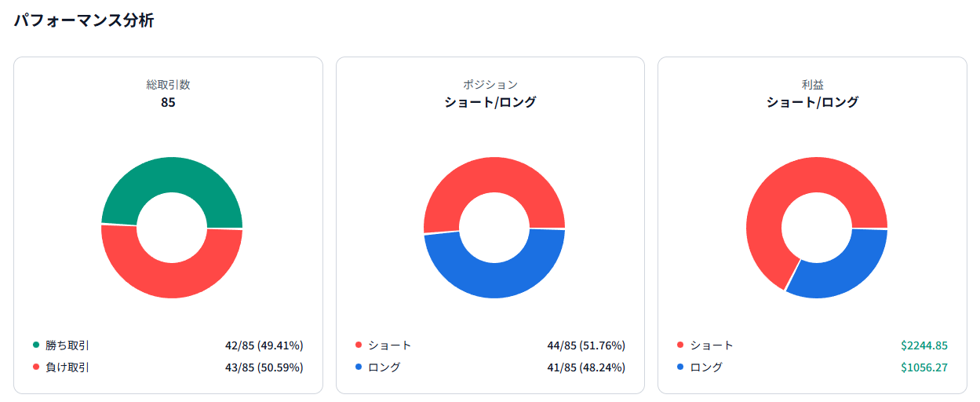Image resolution: width=980 pixels, height=402 pixels.
Task: Toggle ショート legend label in ポジション card
Action: pyautogui.click(x=389, y=345)
